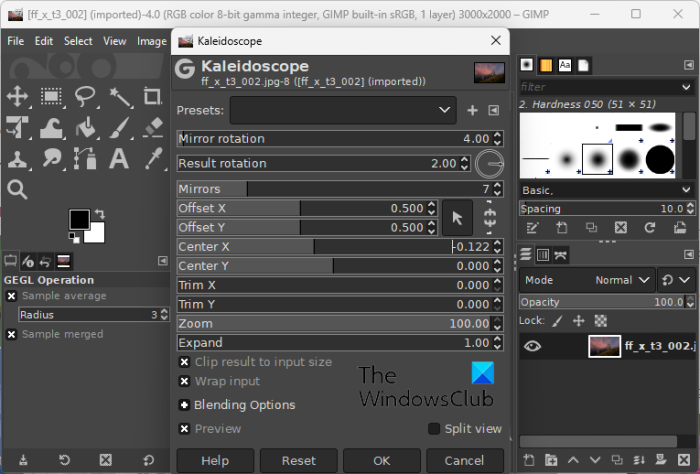Screen dimensions: 700x474
Task: Select the Fuzzy Select wand tool
Action: coord(120,96)
